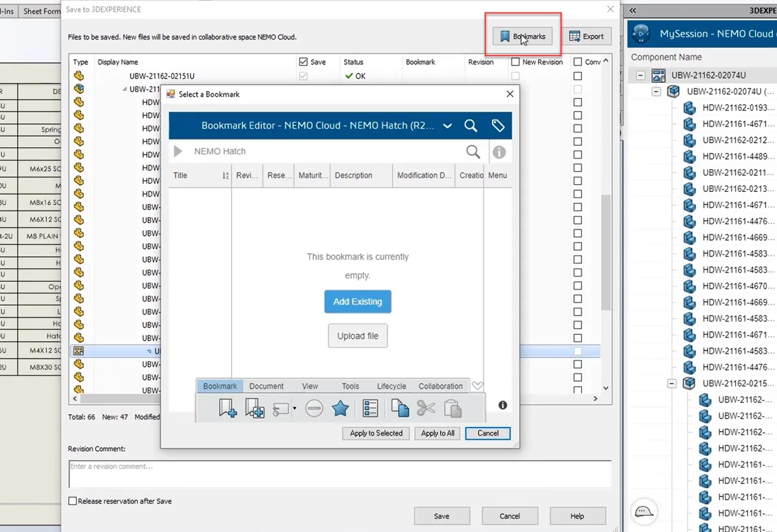777x532 pixels.
Task: Click the copy icon in bookmark toolbar
Action: pos(400,408)
